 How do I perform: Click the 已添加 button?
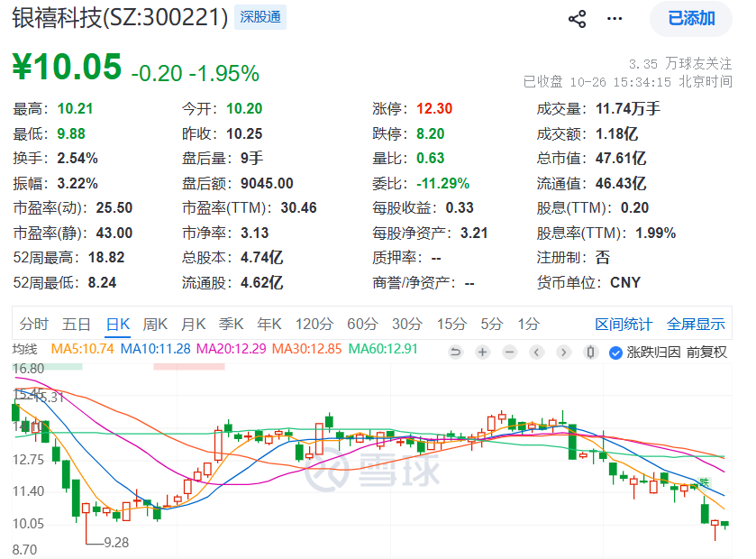691,19
